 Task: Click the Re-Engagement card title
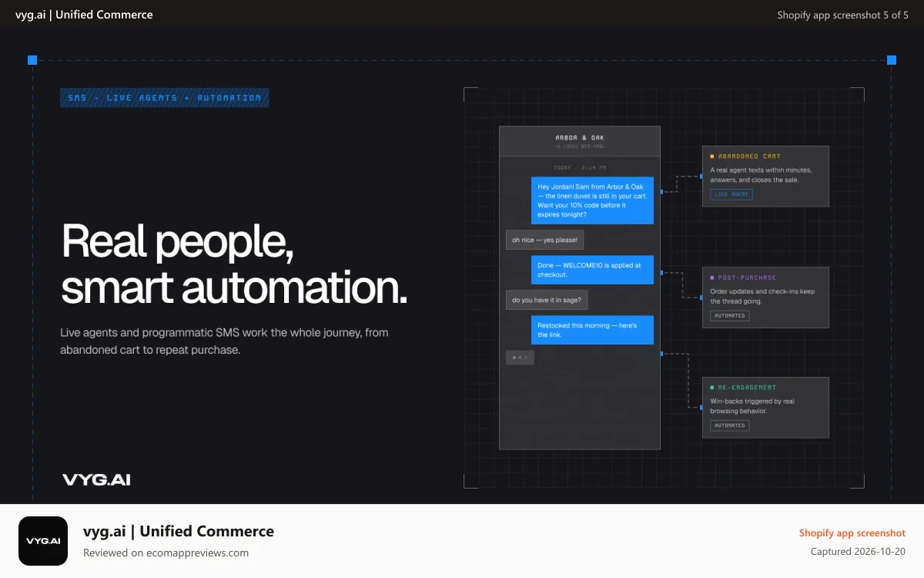pyautogui.click(x=747, y=388)
